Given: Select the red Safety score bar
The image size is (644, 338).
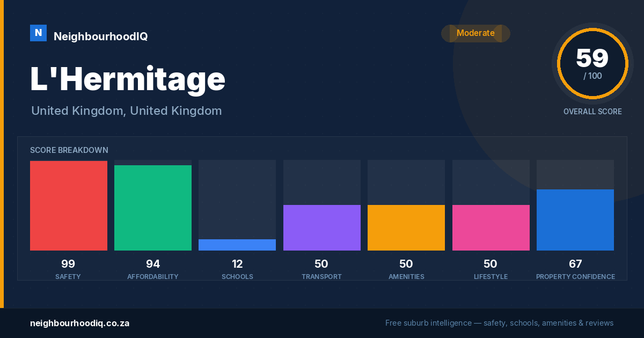Looking at the screenshot, I should 69,206.
